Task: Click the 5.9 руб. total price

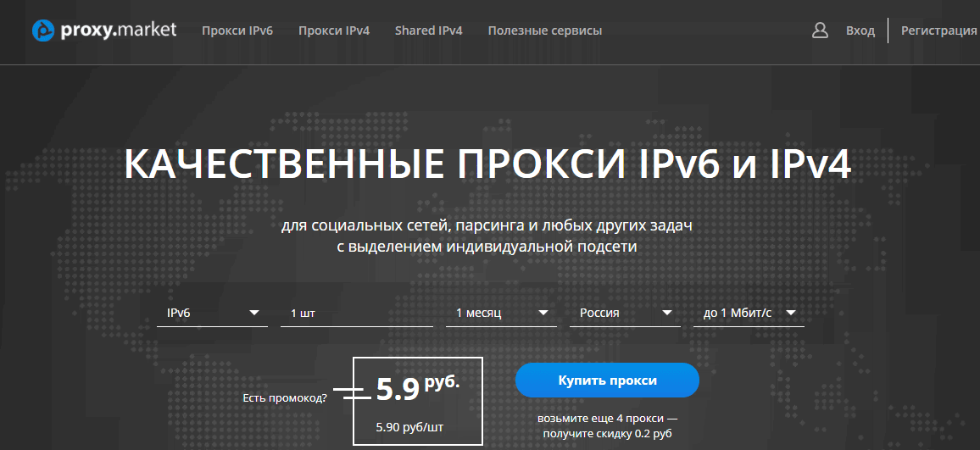Action: tap(417, 388)
